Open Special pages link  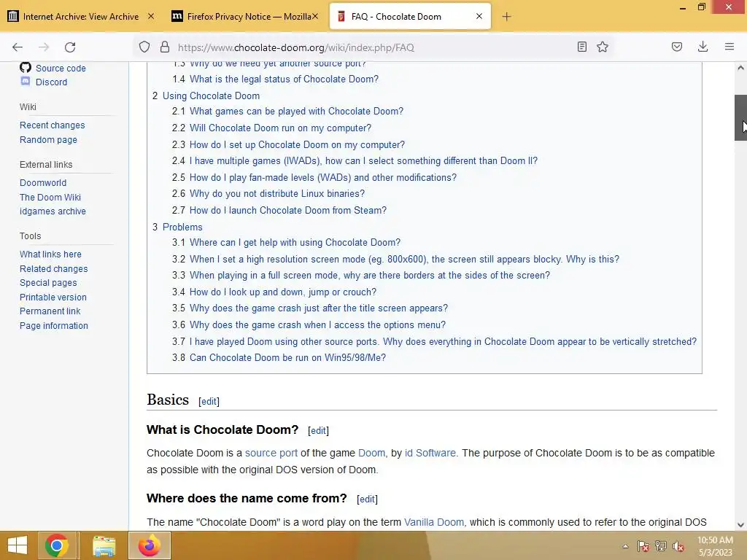tap(48, 282)
